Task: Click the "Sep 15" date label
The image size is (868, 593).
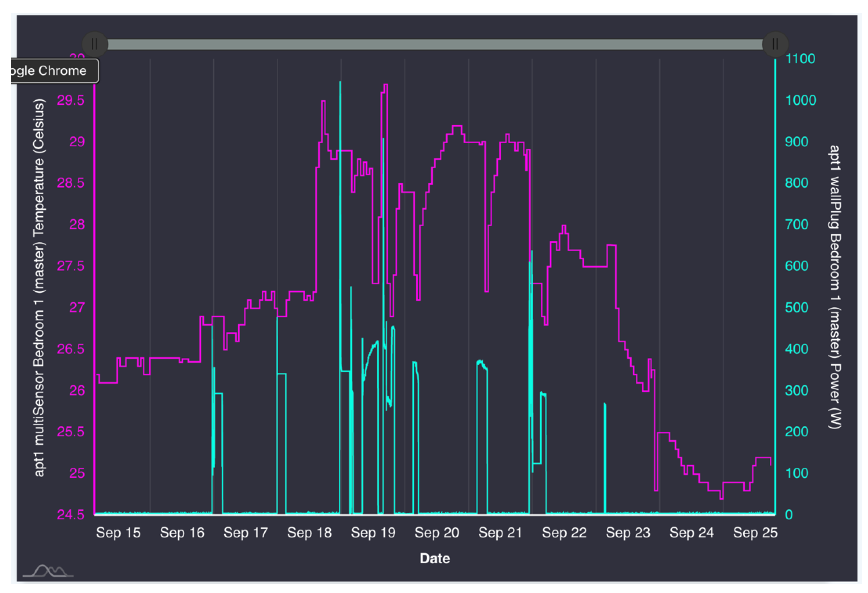Action: click(118, 533)
